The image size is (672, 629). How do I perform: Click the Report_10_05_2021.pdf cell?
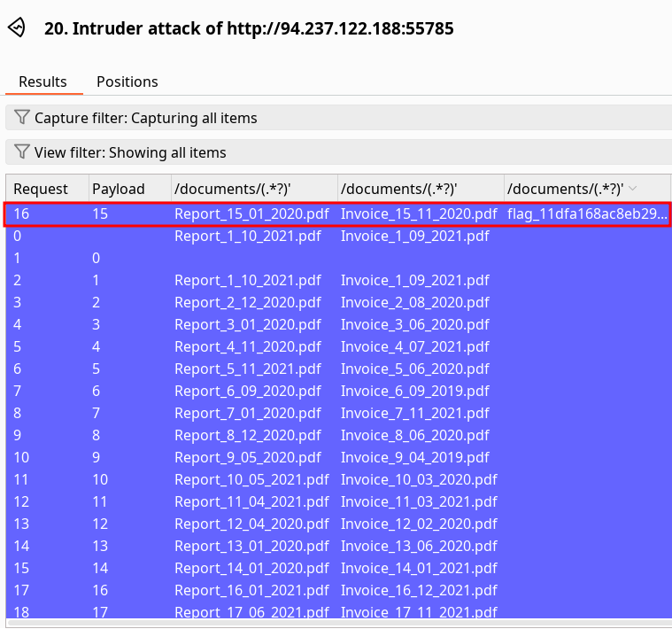[x=251, y=479]
